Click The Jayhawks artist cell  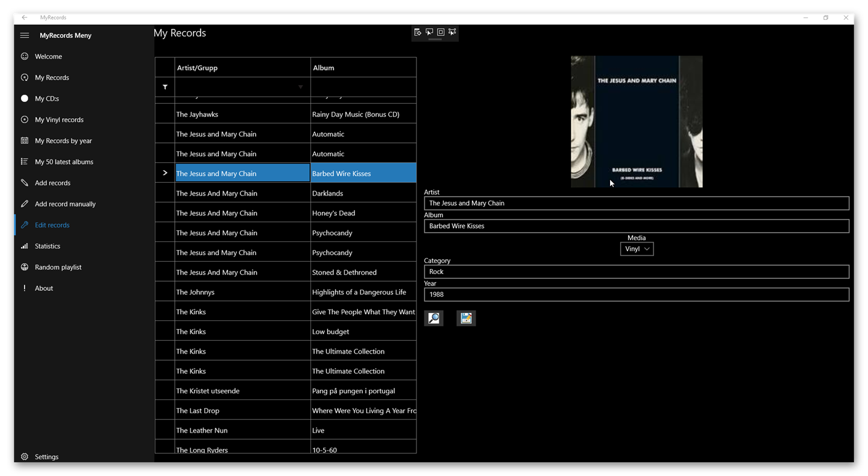pos(243,114)
